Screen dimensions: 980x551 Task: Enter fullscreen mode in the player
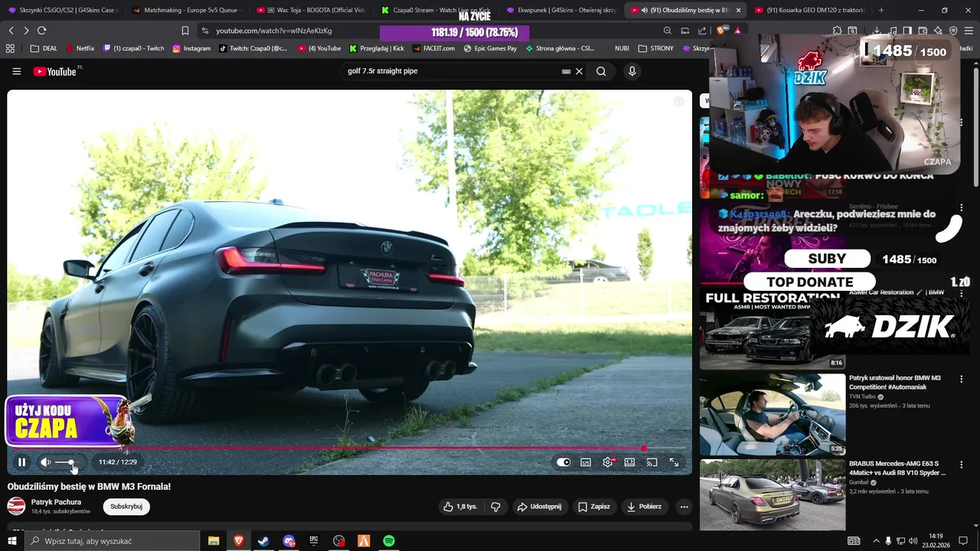coord(674,462)
